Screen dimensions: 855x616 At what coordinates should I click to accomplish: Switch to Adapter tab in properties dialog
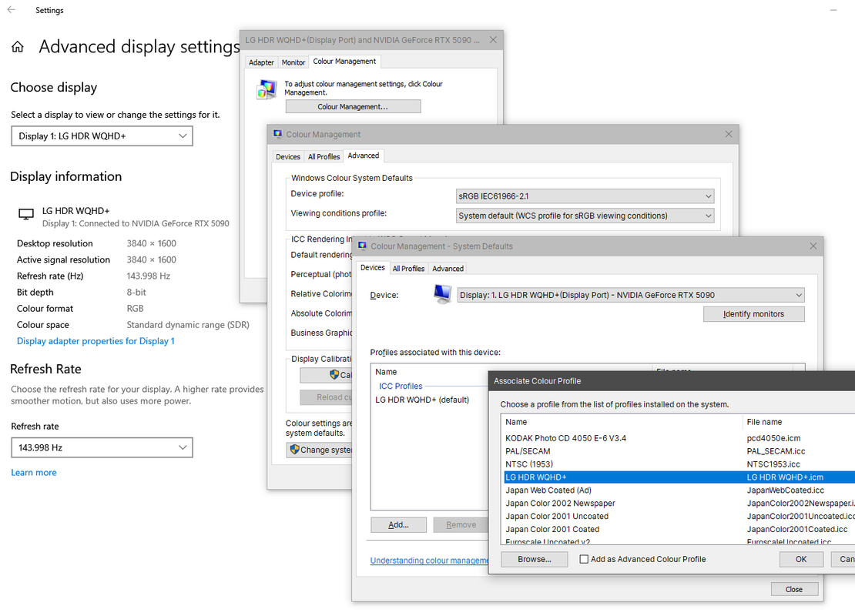click(261, 62)
